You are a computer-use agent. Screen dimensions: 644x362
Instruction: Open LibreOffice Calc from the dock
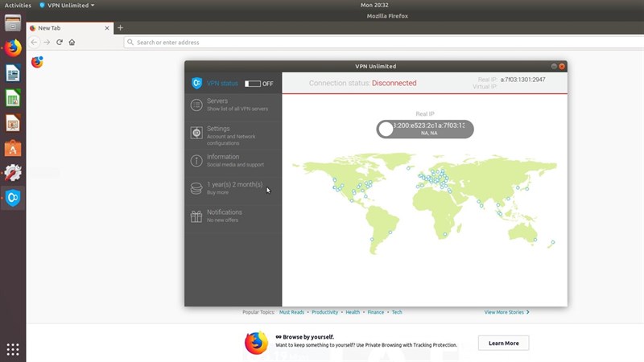click(x=13, y=98)
